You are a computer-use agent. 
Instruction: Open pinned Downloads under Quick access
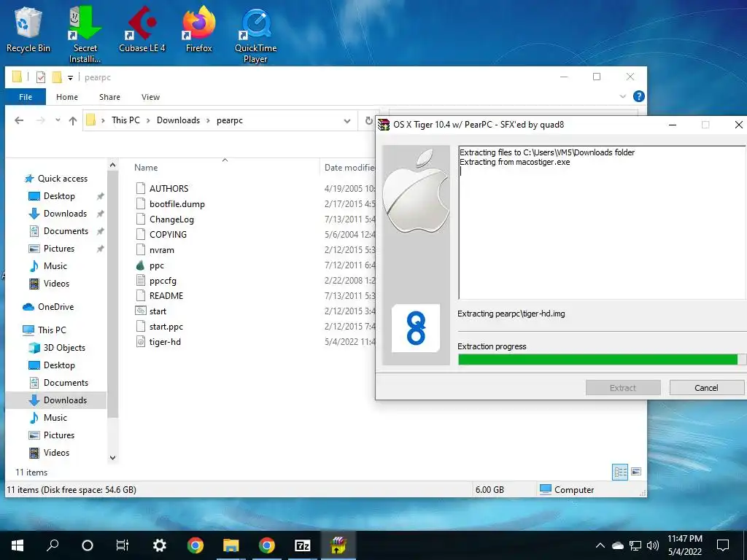[65, 214]
